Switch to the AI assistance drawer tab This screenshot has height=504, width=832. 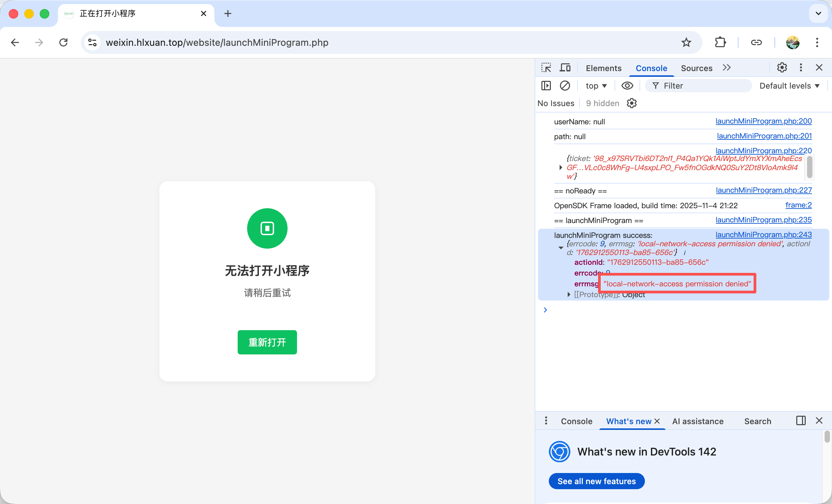[x=697, y=421]
